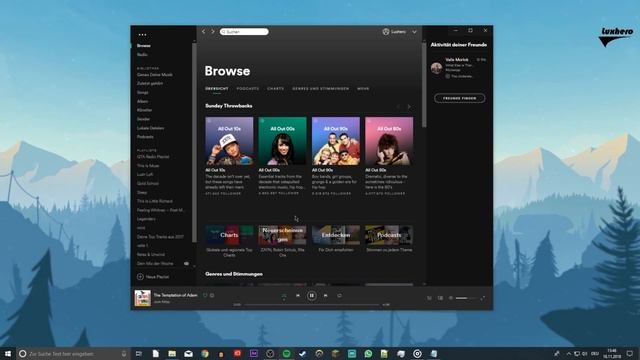Open Task View on the taskbar
640x360 pixels.
tap(139, 353)
